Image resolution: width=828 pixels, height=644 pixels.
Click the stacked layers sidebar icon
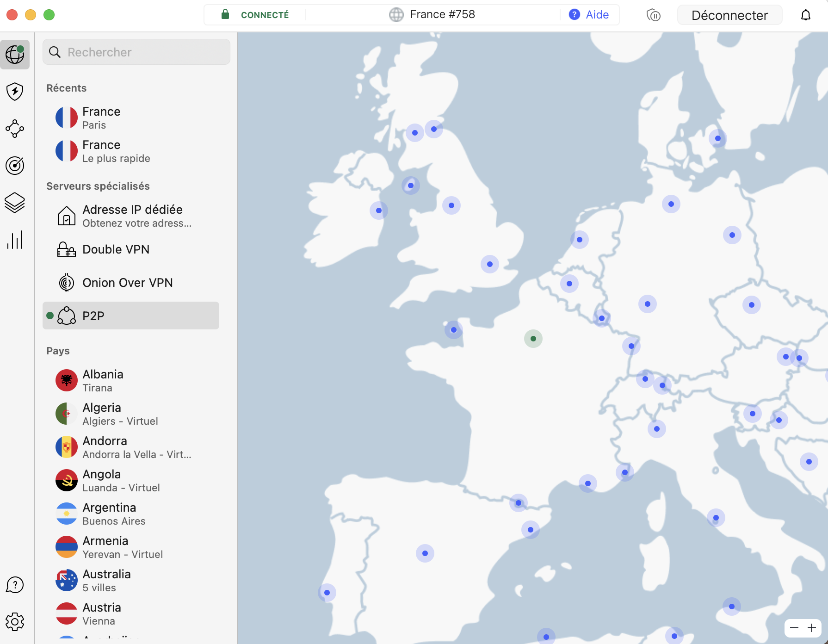click(x=15, y=203)
